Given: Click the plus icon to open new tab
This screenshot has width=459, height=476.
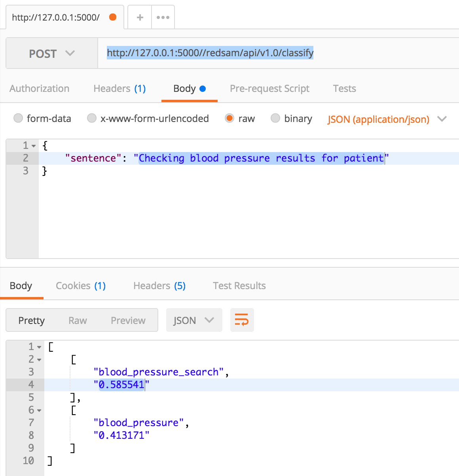Looking at the screenshot, I should 139,17.
